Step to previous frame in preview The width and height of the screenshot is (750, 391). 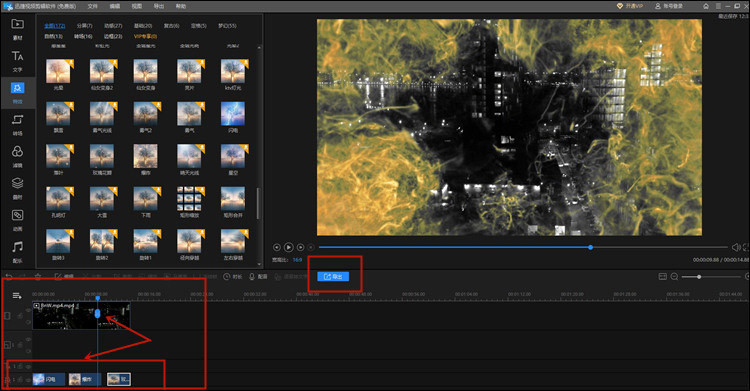pos(276,247)
